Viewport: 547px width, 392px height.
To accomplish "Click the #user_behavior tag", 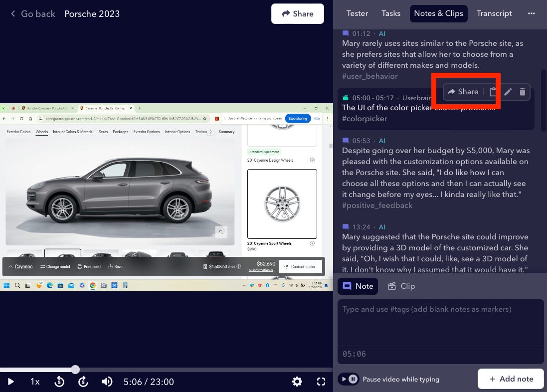I will click(370, 76).
